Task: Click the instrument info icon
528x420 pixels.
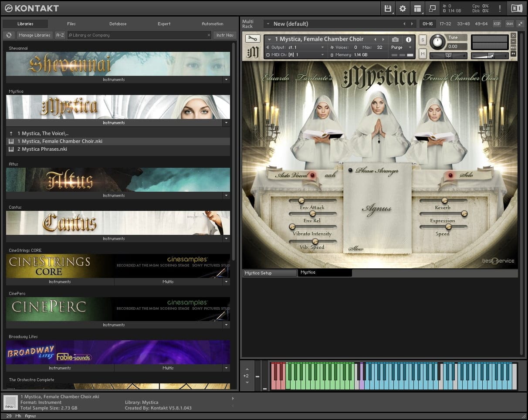Action: 409,39
